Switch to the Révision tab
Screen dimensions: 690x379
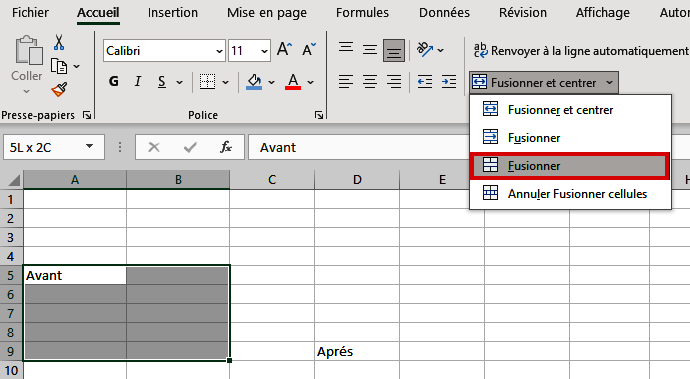(x=523, y=13)
